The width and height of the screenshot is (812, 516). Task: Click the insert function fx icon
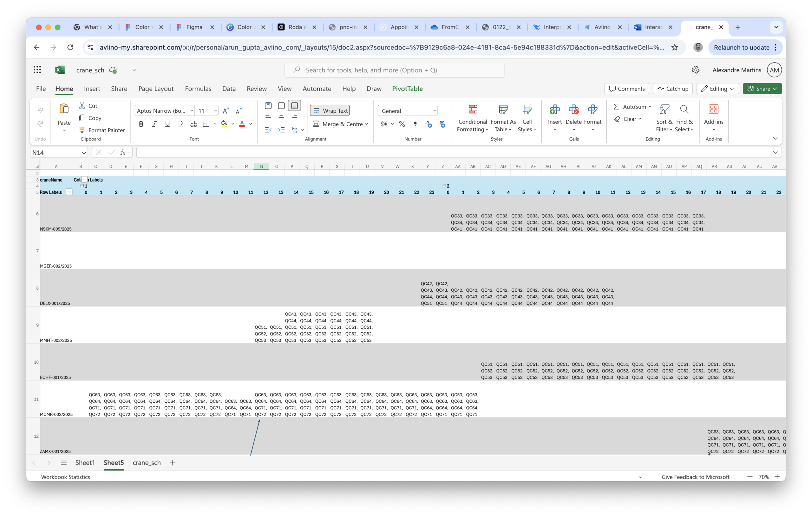tap(123, 153)
